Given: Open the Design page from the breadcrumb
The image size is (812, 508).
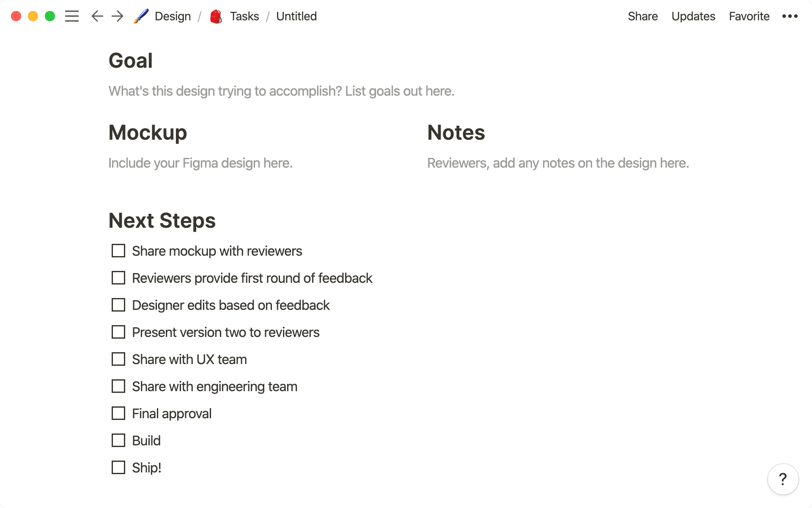Looking at the screenshot, I should point(173,16).
